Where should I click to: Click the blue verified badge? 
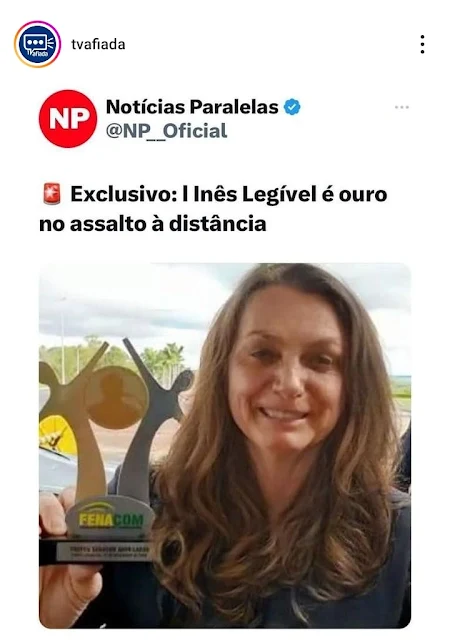click(x=292, y=107)
